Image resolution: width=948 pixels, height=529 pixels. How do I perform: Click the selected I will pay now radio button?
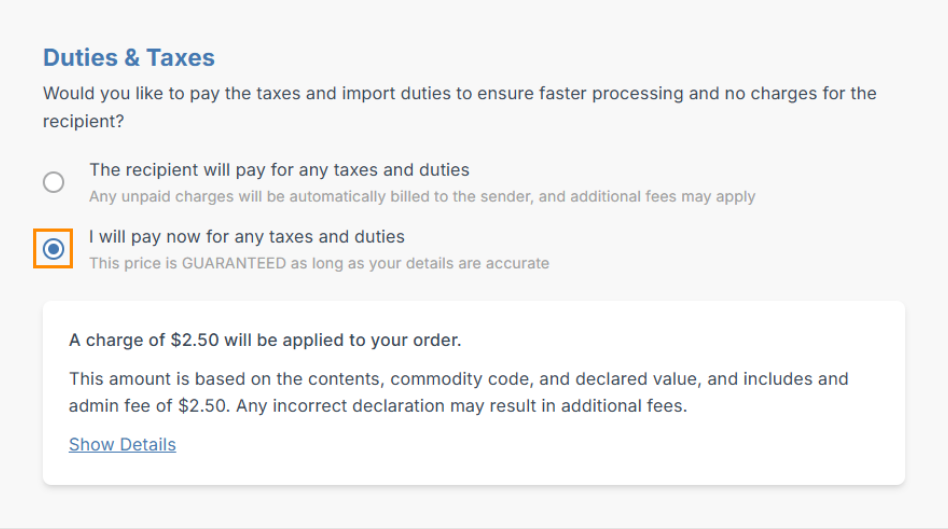54,249
